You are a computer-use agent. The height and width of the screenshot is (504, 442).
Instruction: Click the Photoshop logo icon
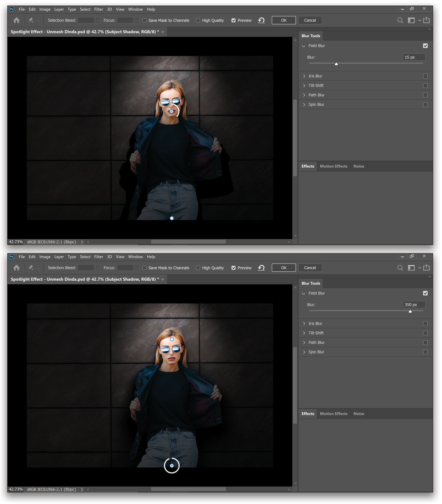click(x=11, y=9)
